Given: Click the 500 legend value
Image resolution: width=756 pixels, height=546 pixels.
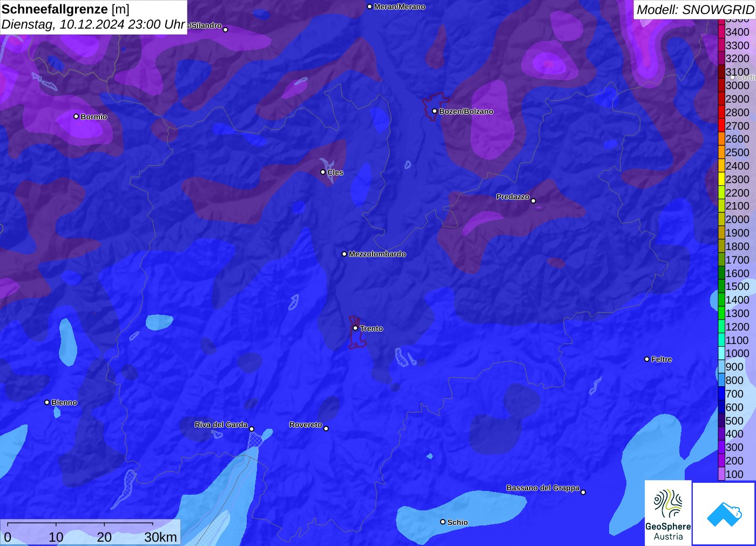Looking at the screenshot, I should [x=734, y=421].
